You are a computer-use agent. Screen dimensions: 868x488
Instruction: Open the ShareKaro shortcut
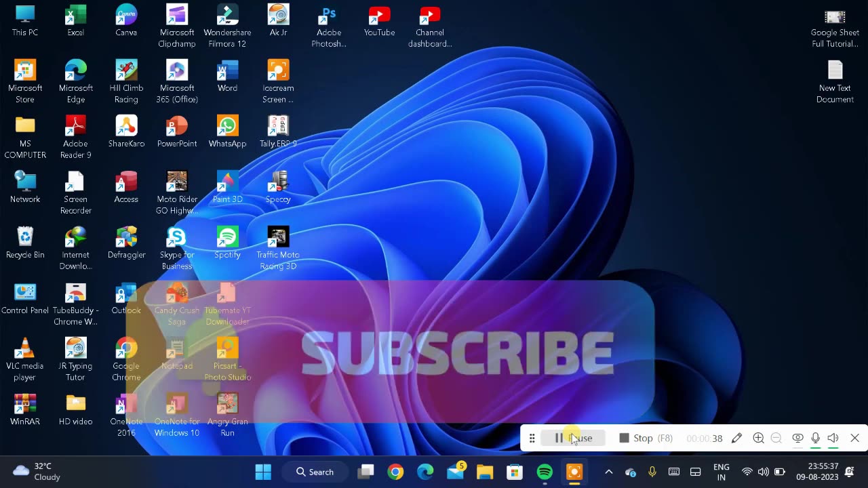click(x=126, y=131)
